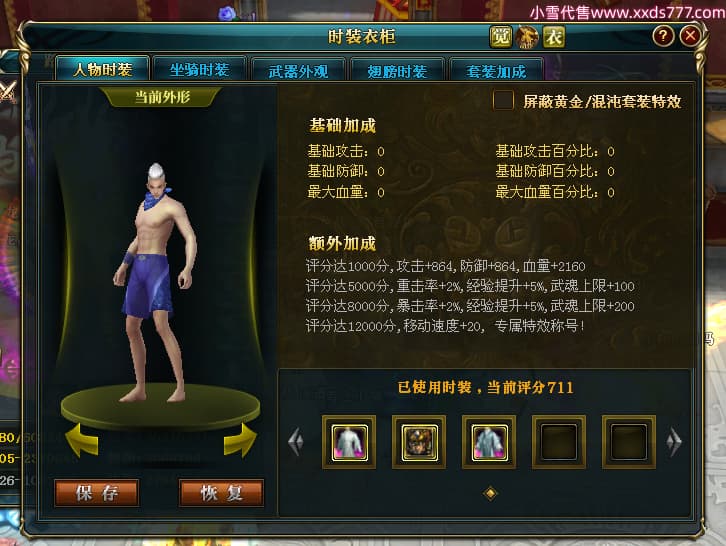Select the fourth empty costume slot
Image resolution: width=726 pixels, height=546 pixels.
559,442
